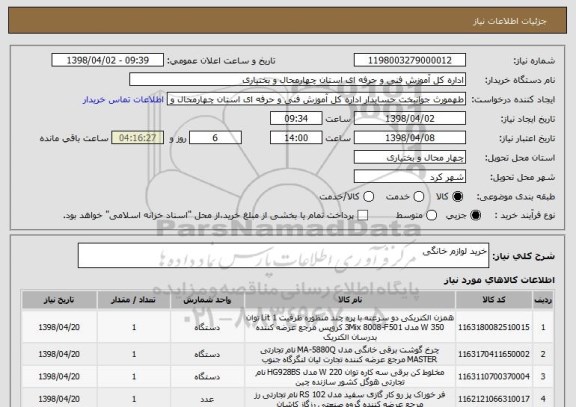This screenshot has height=407, width=576.
Task: Click the جزئیات اطلاعات نیاز page header
Action: point(510,21)
